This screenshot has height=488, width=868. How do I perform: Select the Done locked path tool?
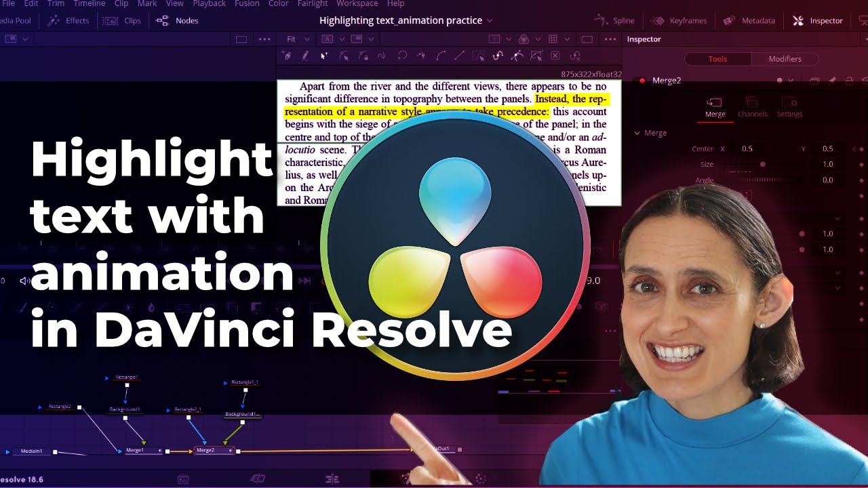point(363,56)
